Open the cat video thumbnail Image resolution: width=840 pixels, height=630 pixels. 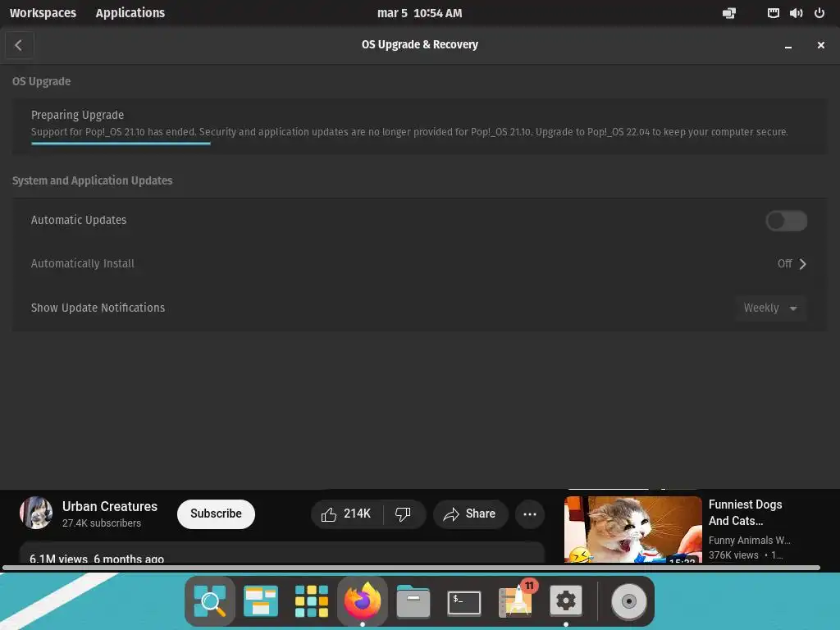[632, 529]
